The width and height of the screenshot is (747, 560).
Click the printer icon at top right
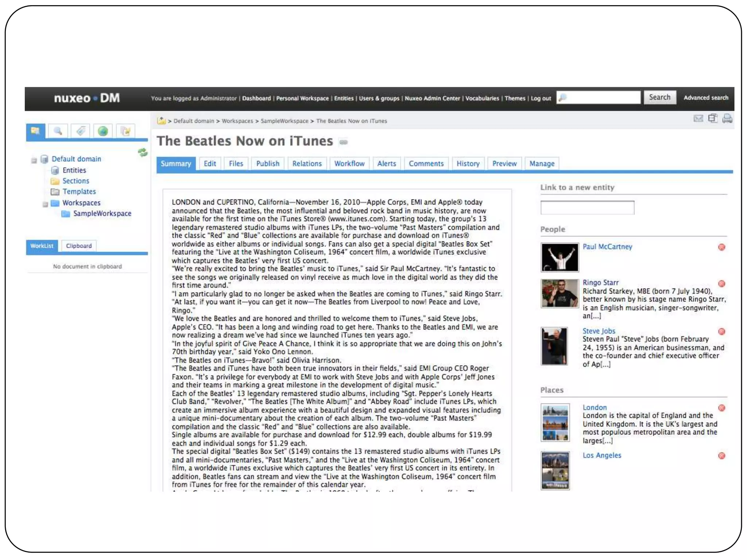(727, 118)
